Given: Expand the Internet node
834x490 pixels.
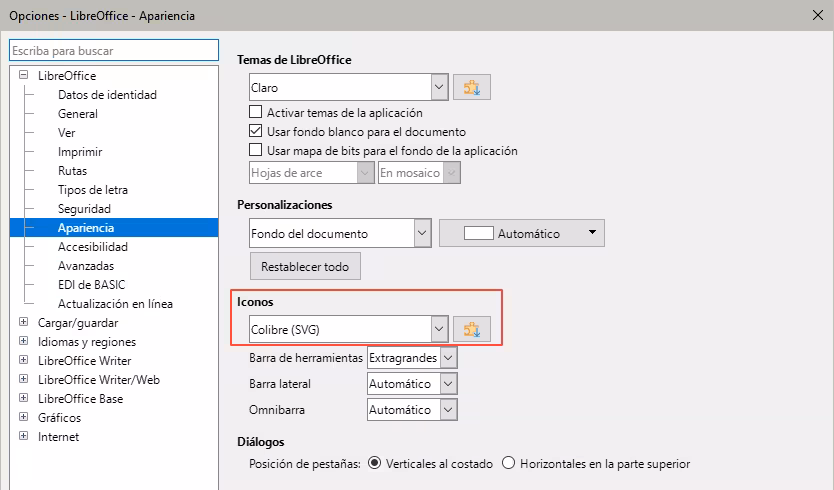Looking at the screenshot, I should click(23, 436).
